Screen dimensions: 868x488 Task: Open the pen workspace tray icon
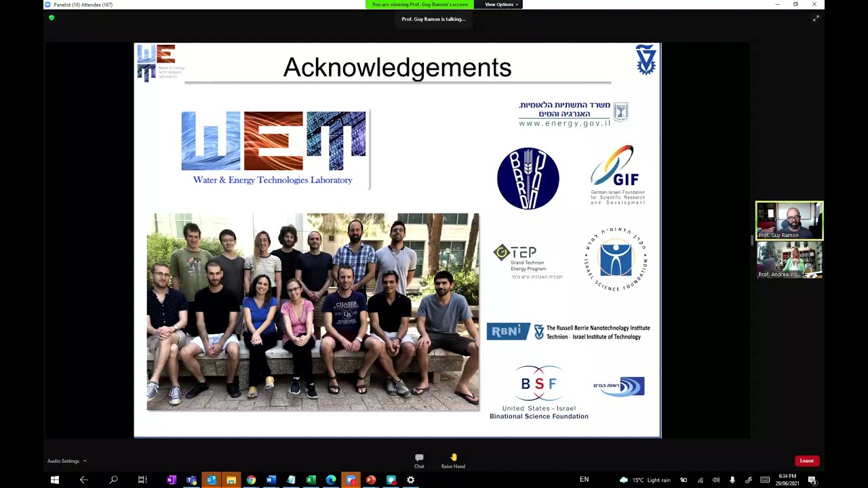(749, 480)
